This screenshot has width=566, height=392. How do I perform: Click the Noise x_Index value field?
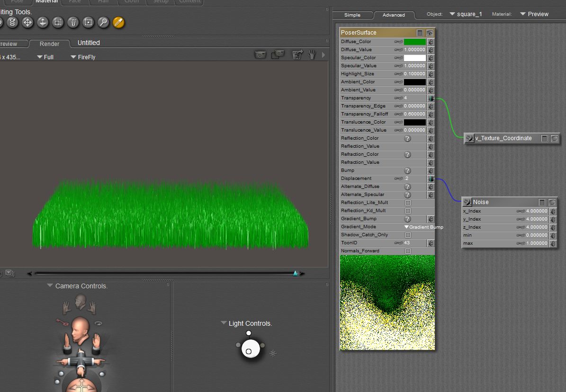click(537, 211)
